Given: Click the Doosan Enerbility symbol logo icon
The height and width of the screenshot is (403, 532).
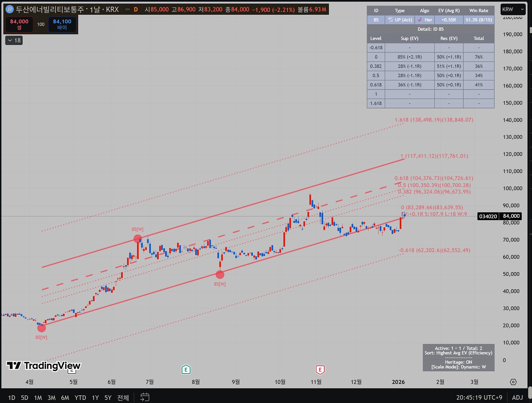Looking at the screenshot, I should [x=10, y=9].
